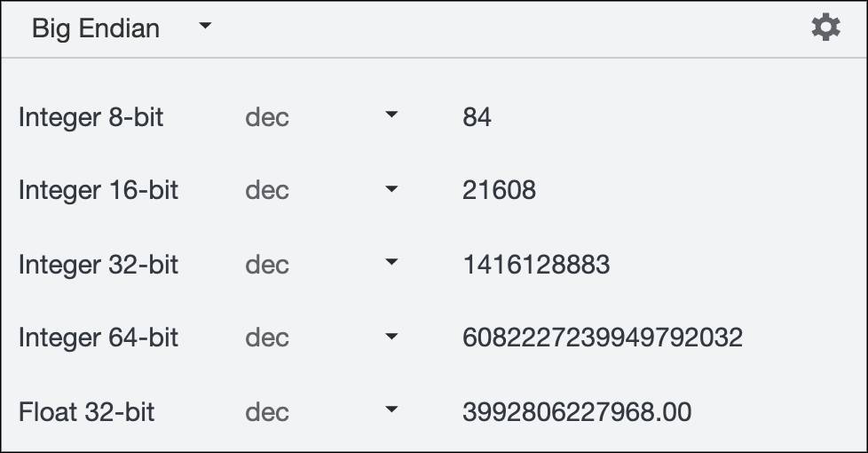Expand Float 32-bit format dropdown arrow
Image resolution: width=868 pixels, height=453 pixels.
[x=391, y=410]
